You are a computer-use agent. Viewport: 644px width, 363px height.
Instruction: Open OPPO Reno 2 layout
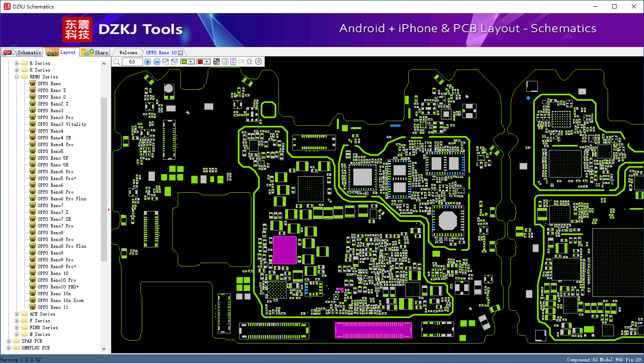tap(52, 97)
